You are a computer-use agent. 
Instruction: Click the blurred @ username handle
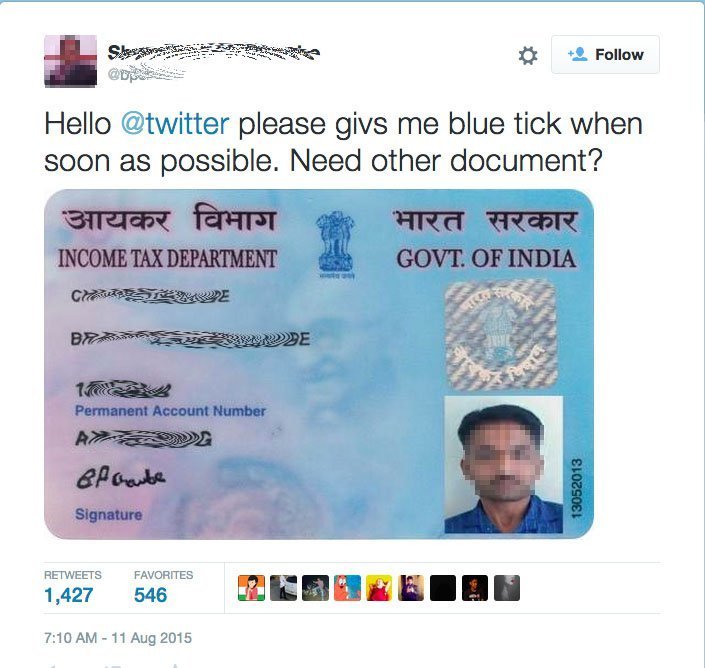(x=146, y=73)
